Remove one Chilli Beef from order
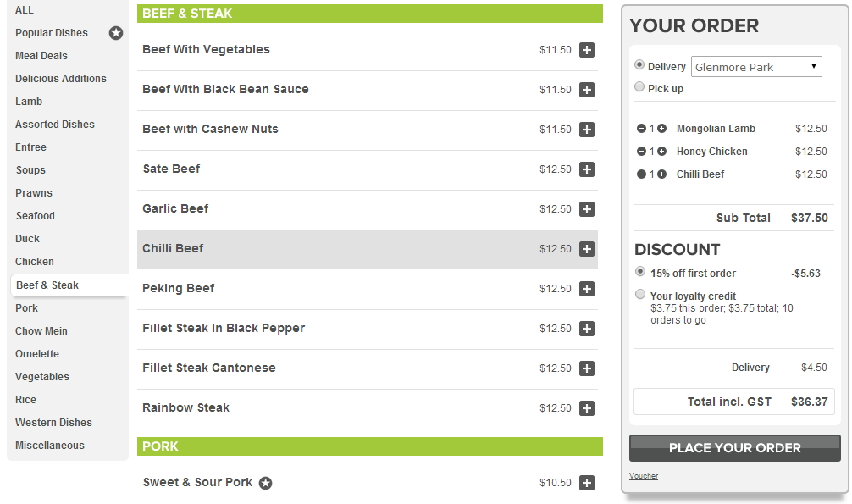Viewport: 852px width, 504px height. click(641, 174)
